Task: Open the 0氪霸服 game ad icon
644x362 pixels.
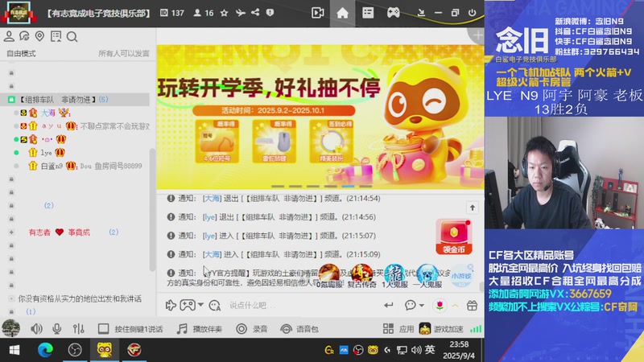Action: (329, 276)
